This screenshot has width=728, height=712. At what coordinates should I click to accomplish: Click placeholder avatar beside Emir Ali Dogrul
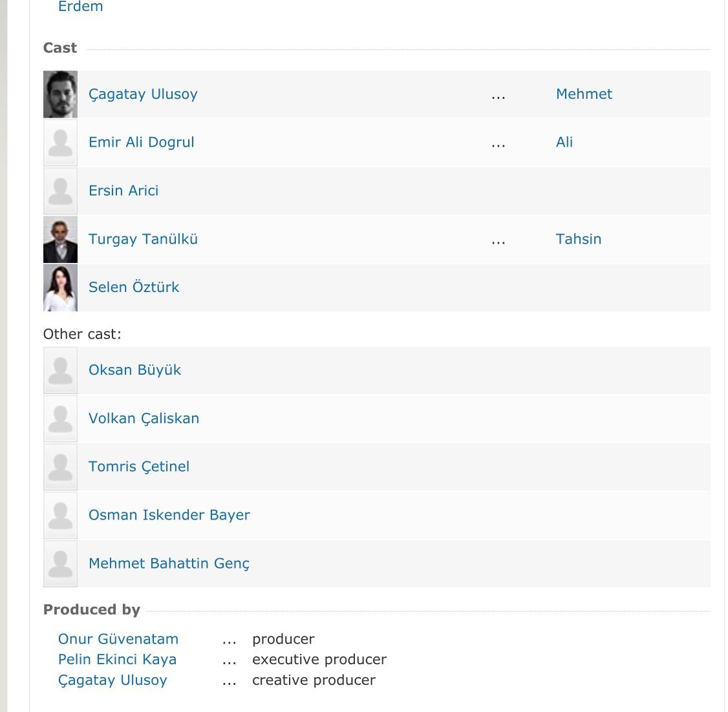pos(60,143)
